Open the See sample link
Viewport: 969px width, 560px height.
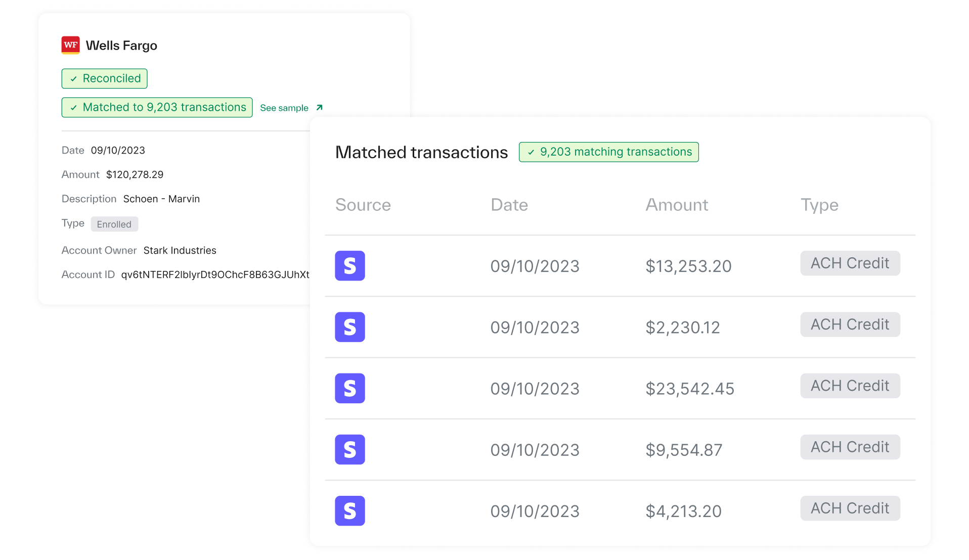coord(284,108)
